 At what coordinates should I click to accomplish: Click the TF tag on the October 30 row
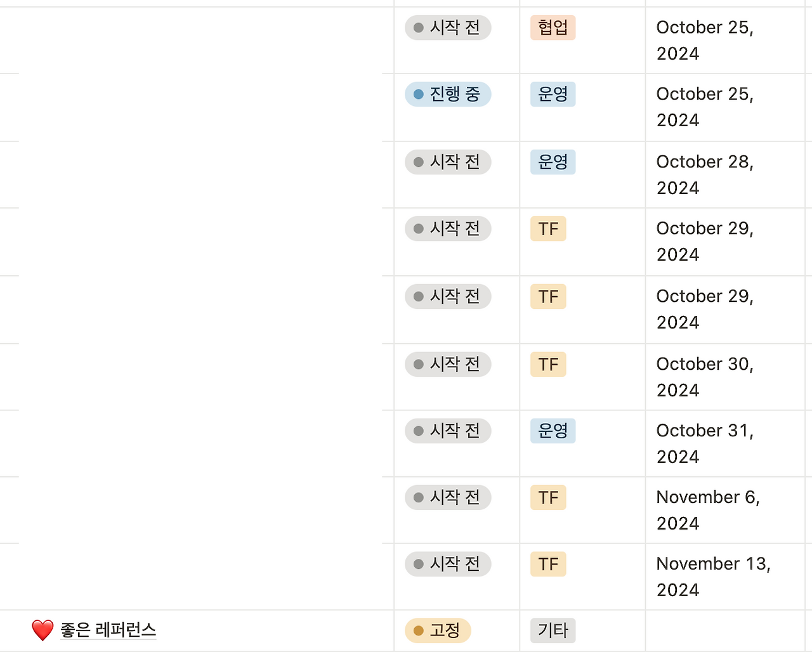point(547,364)
